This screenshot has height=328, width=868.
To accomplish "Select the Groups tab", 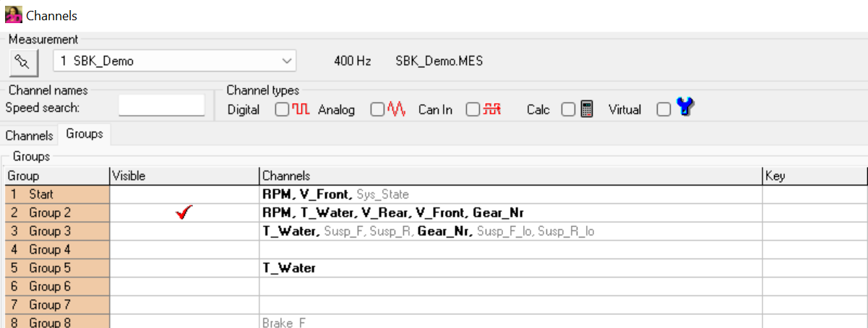I will tap(84, 134).
